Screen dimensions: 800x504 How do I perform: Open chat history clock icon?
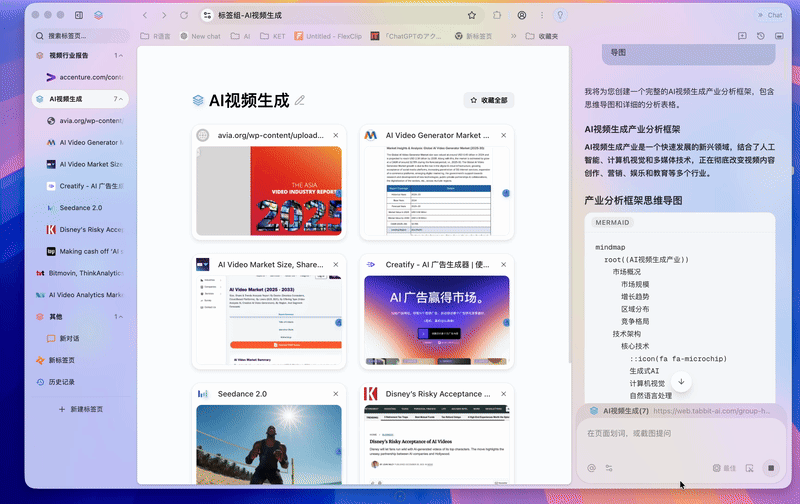(761, 36)
